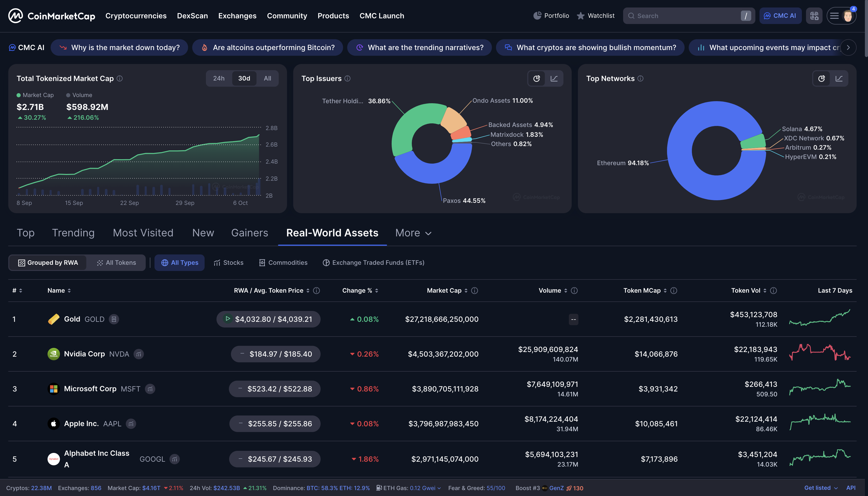Switch to All Tokens view
The width and height of the screenshot is (868, 496).
point(116,262)
